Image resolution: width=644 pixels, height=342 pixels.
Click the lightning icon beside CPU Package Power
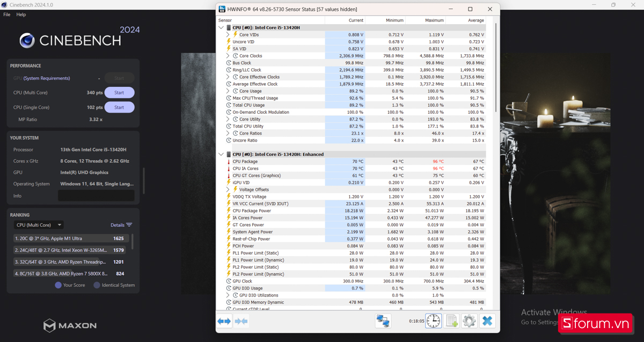tap(229, 211)
